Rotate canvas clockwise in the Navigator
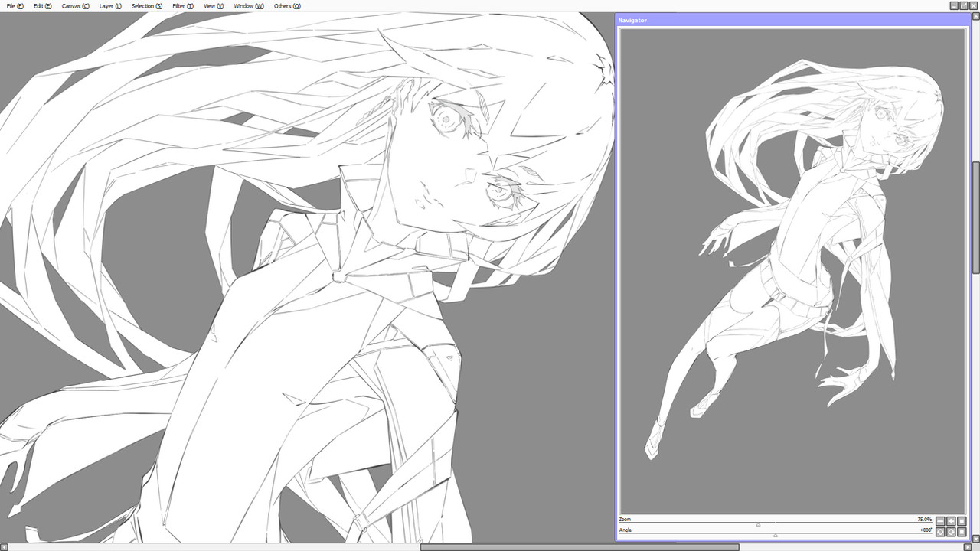This screenshot has width=980, height=551. [x=951, y=532]
